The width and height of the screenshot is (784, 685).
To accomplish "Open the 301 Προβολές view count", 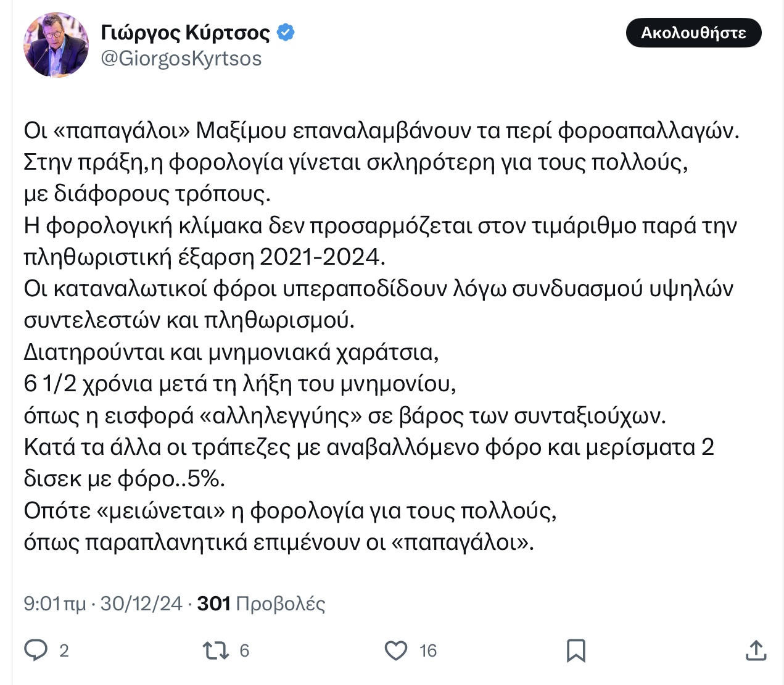I will click(x=261, y=603).
